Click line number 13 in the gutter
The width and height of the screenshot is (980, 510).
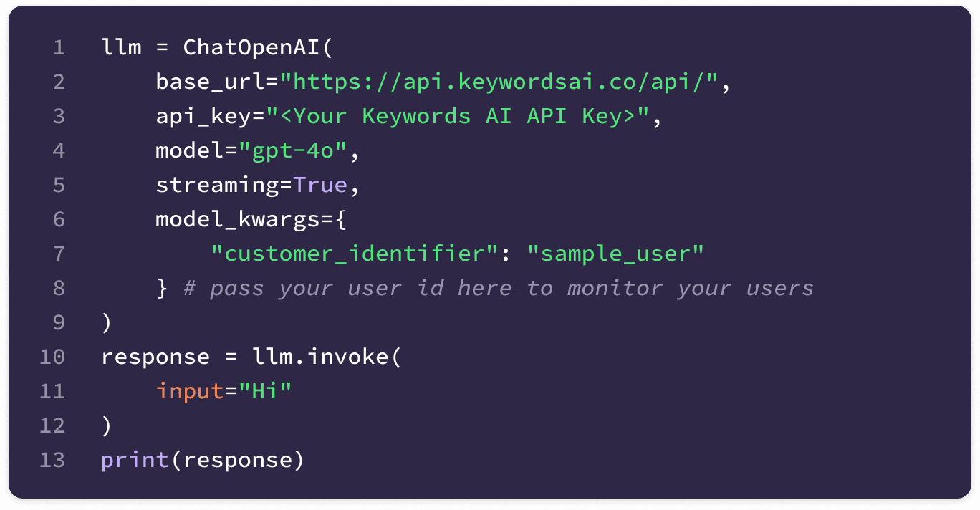pos(52,461)
